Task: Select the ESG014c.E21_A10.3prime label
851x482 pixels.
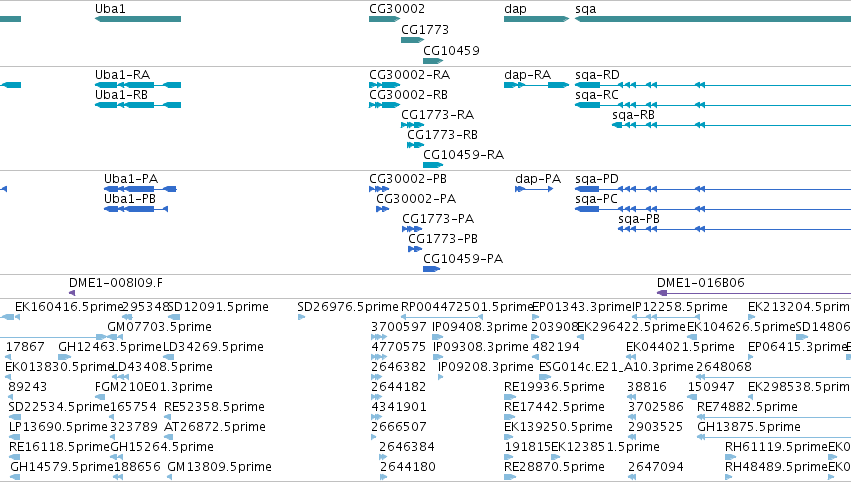Action: tap(617, 367)
